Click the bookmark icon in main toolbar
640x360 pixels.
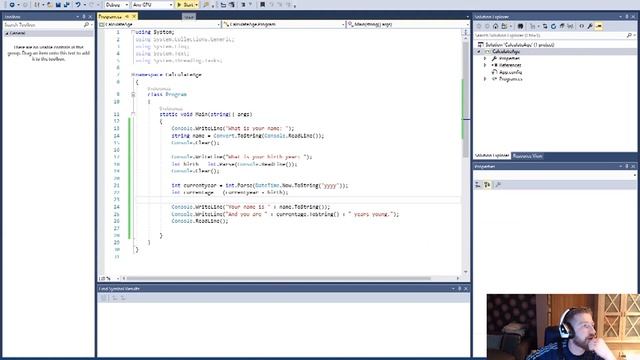pos(262,4)
